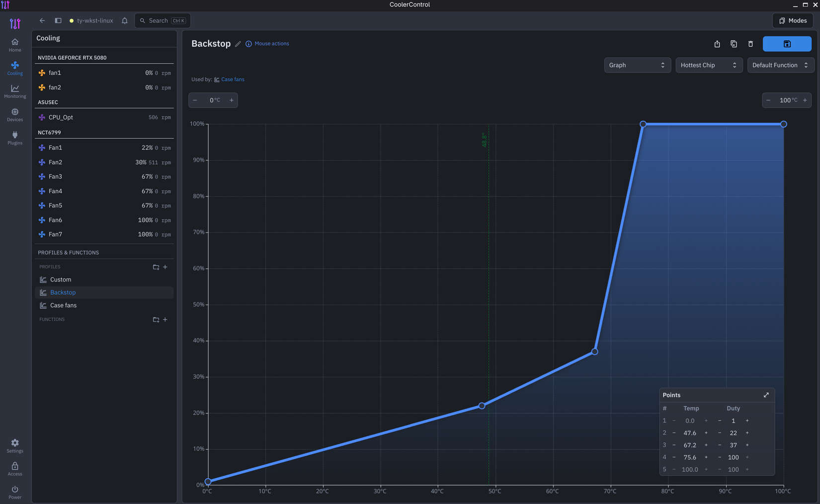Toggle the sidebar panel icon

tap(58, 20)
